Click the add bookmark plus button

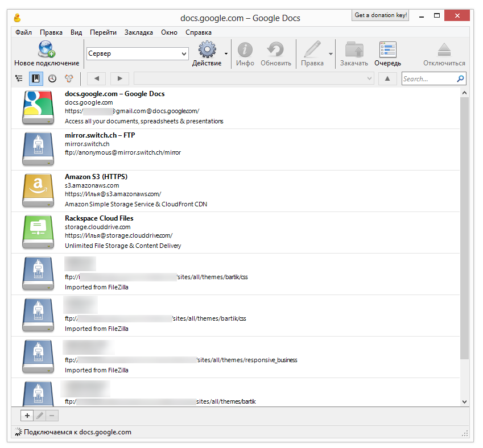pos(27,416)
